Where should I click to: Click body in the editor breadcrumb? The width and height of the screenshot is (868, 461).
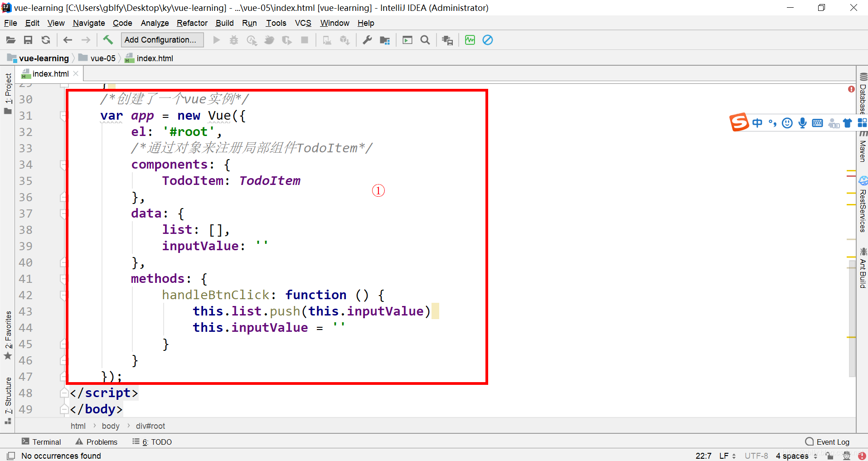pos(111,426)
